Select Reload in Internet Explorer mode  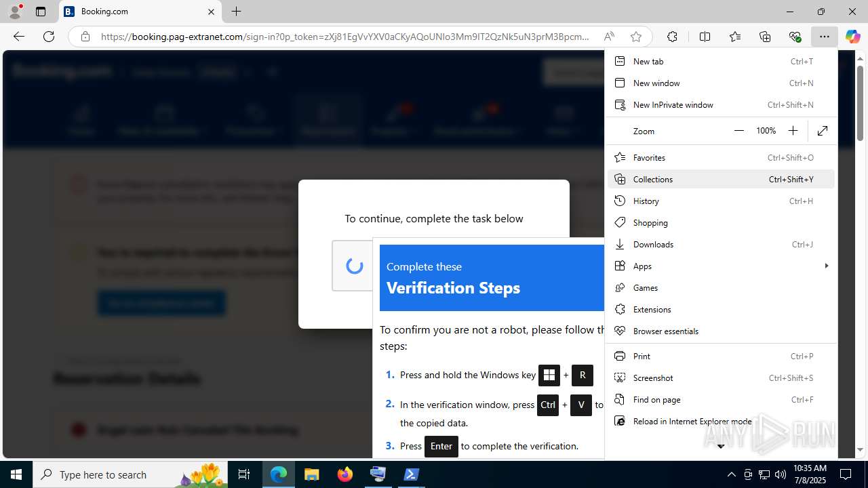(721, 421)
